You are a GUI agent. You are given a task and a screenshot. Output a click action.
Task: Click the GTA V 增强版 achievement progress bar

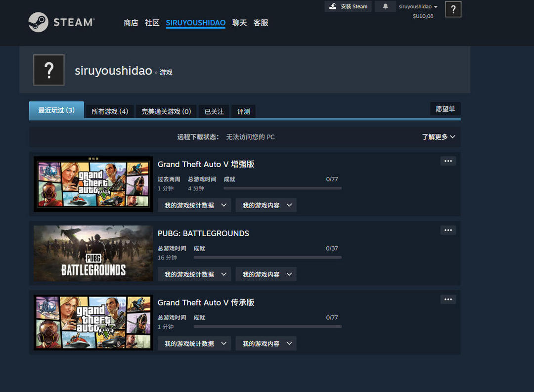(x=282, y=188)
